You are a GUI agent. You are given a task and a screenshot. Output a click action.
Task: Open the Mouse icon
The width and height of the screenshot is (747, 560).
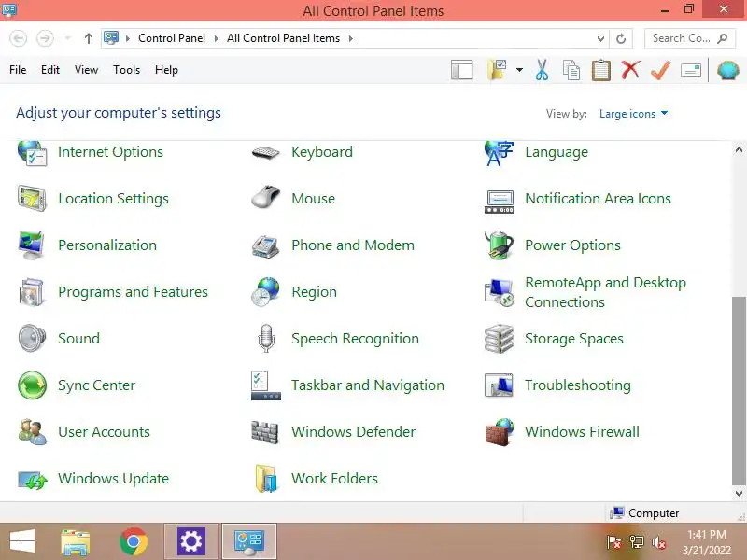point(265,197)
